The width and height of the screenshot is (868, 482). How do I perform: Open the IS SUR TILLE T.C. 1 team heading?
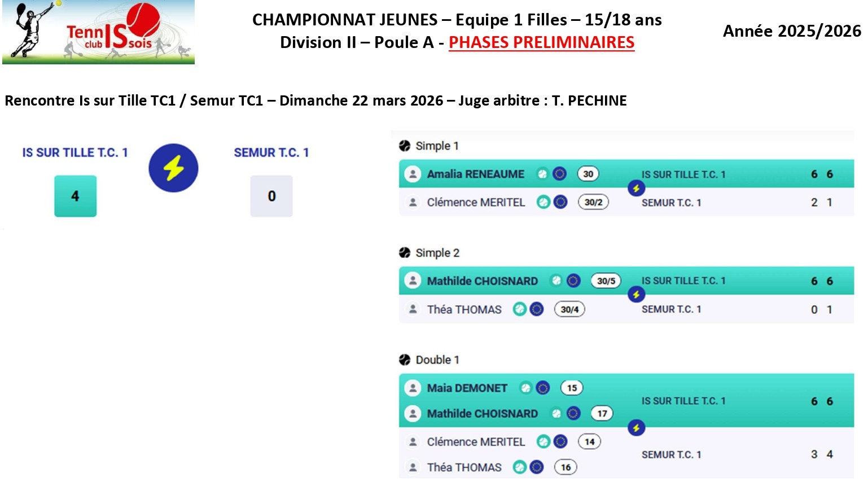pos(75,152)
